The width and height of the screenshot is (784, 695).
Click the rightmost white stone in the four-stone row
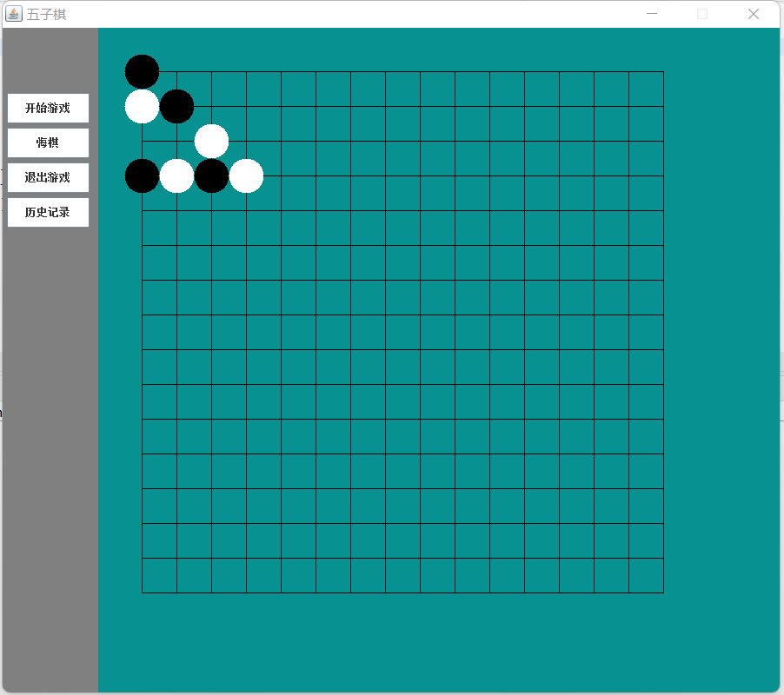[x=246, y=175]
